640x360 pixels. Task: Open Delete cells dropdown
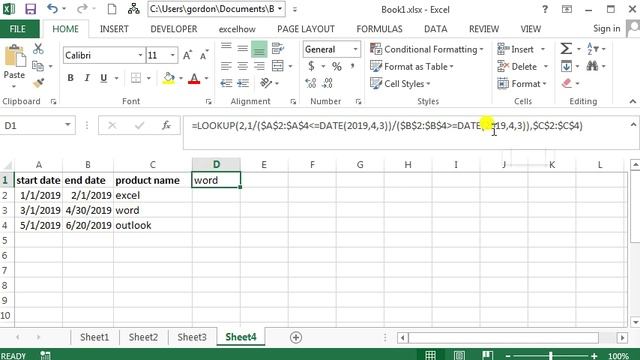point(546,67)
